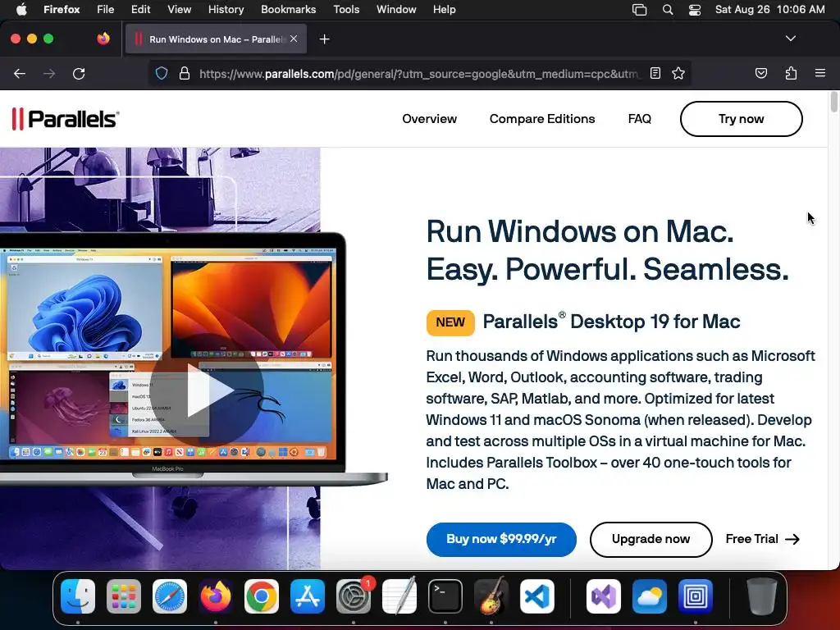
Task: Open Finder from the Dock
Action: tap(78, 596)
